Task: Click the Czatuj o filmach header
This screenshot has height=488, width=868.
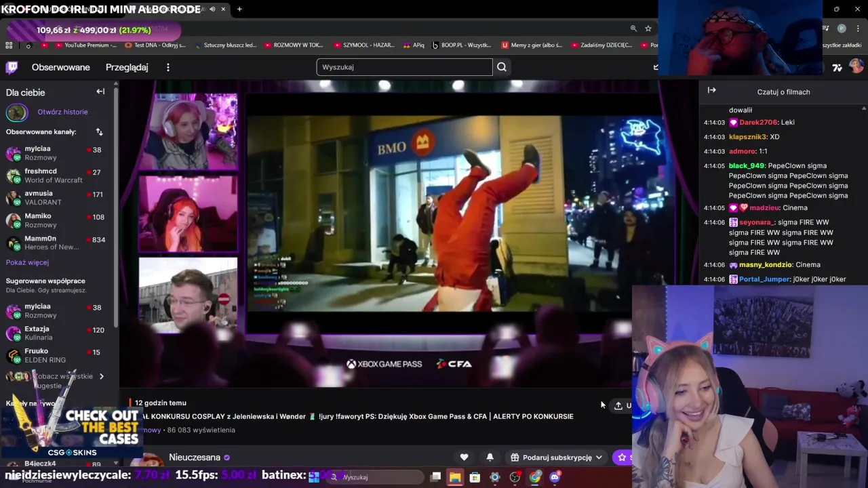Action: (783, 91)
